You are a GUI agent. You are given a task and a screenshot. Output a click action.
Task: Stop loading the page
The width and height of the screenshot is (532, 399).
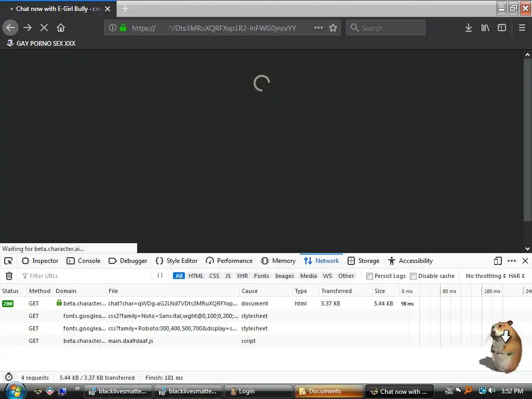[44, 28]
